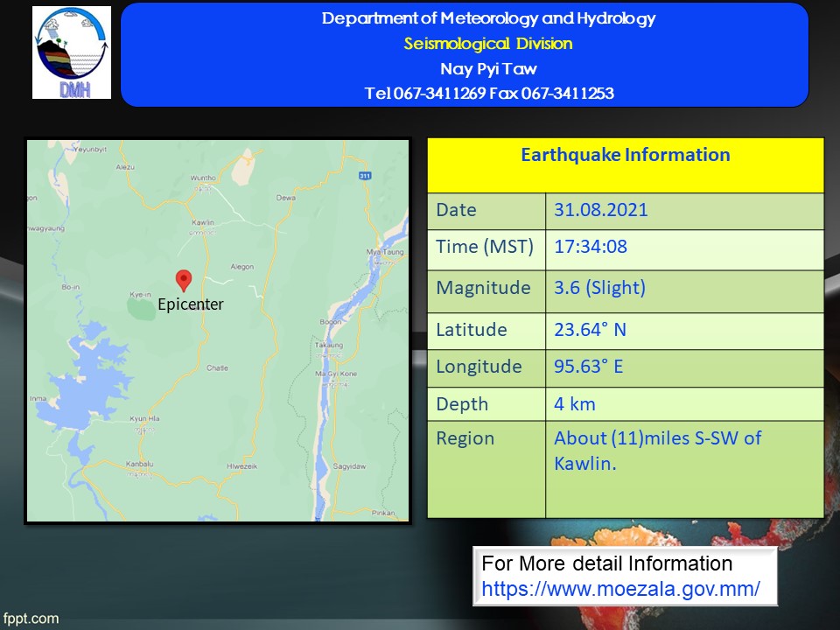Click the "Epicenter" map label
Viewport: 840px width, 630px height.
(x=190, y=304)
